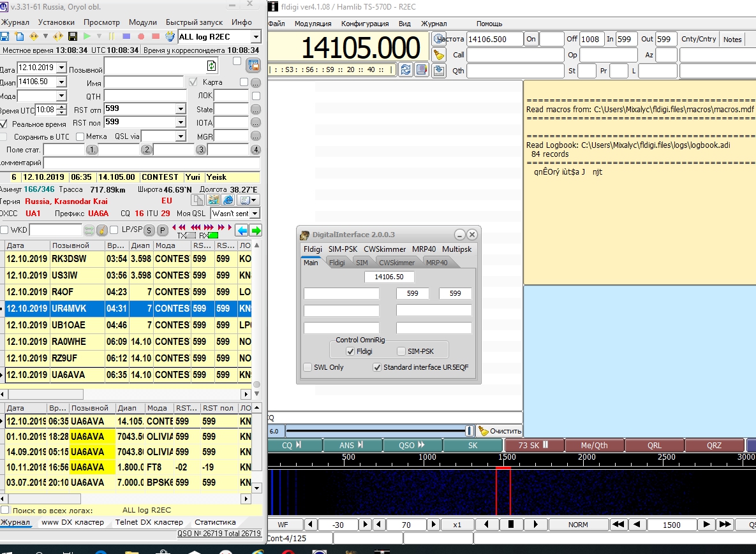Viewport: 756px width, 554px height.
Task: Open the ALL log R2EC dropdown
Action: [x=255, y=37]
